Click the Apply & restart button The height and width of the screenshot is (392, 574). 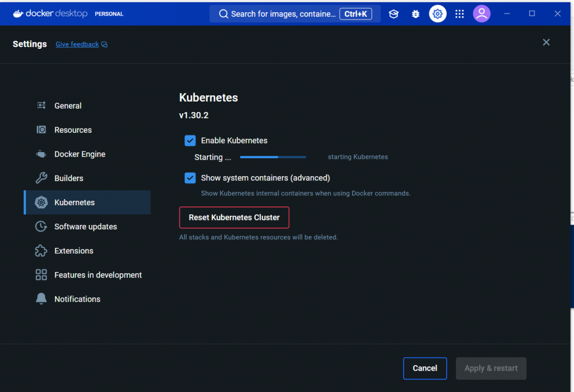491,368
